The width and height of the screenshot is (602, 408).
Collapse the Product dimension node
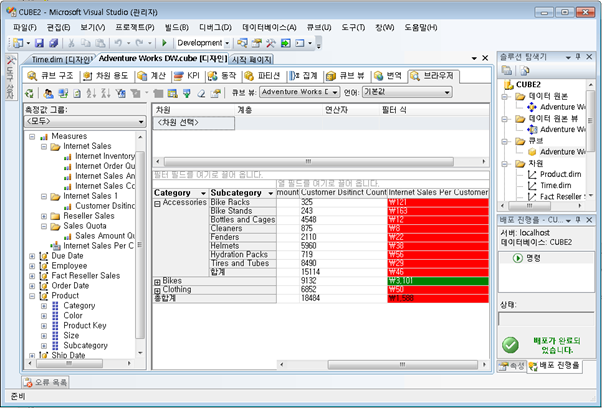click(x=32, y=296)
